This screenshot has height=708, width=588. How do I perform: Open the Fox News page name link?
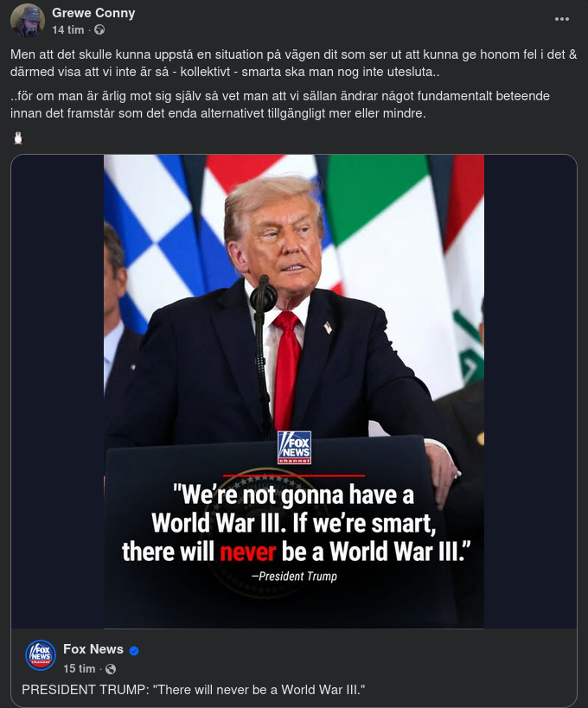93,649
